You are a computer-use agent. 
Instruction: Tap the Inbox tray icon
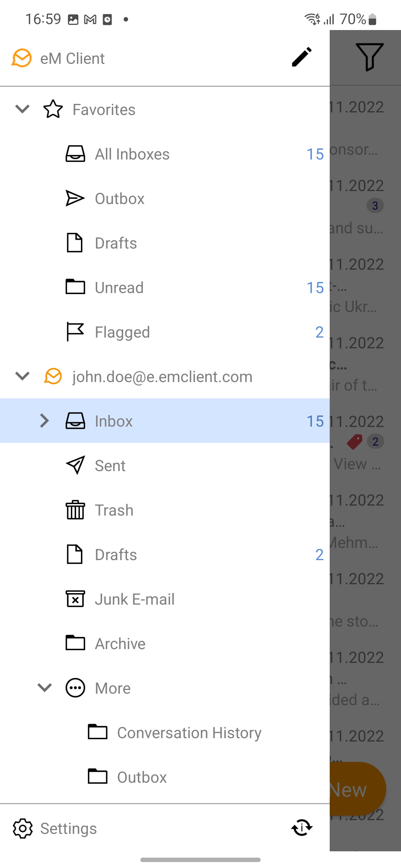point(75,421)
